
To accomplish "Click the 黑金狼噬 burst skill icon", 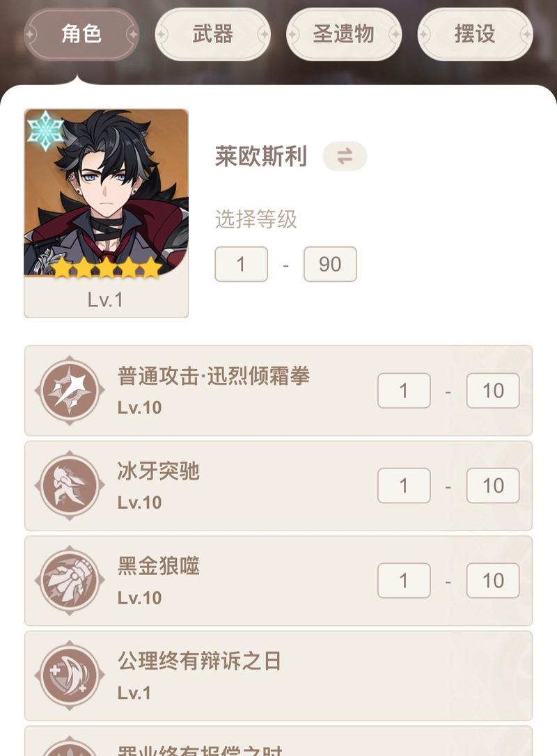I will click(70, 580).
